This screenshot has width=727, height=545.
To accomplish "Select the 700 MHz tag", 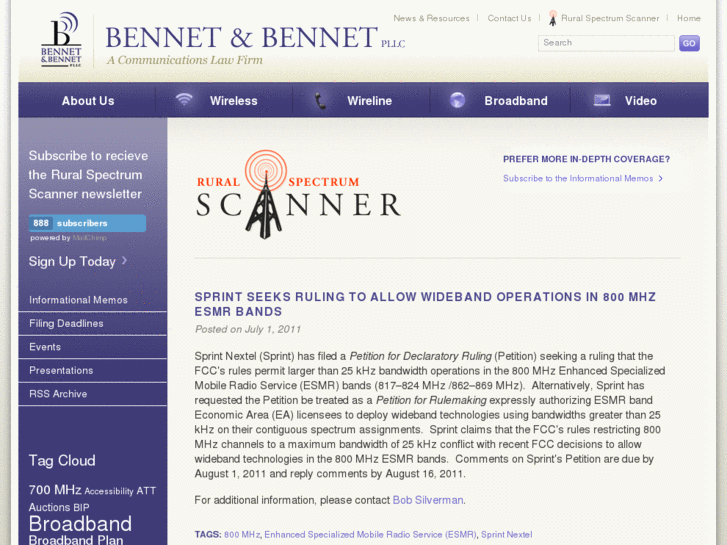I will pos(55,490).
